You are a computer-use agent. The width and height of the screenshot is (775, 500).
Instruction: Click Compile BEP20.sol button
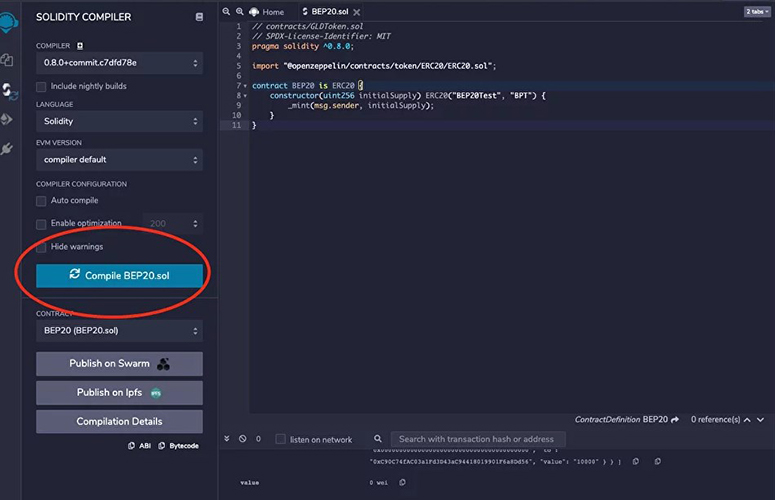[119, 275]
